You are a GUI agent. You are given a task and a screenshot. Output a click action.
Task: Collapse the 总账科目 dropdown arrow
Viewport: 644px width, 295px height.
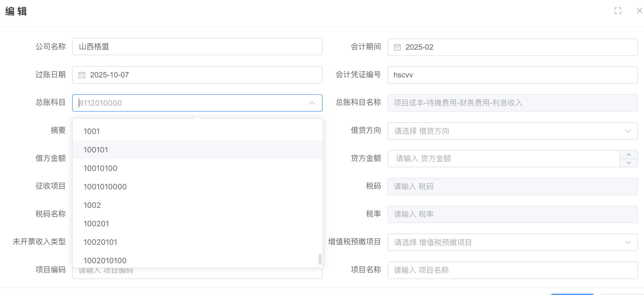312,103
